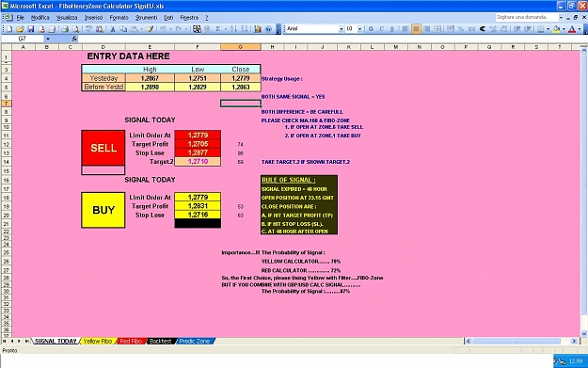Select Yesterday High cell 1,2867
Viewport: 588px width, 368px height.
[150, 78]
